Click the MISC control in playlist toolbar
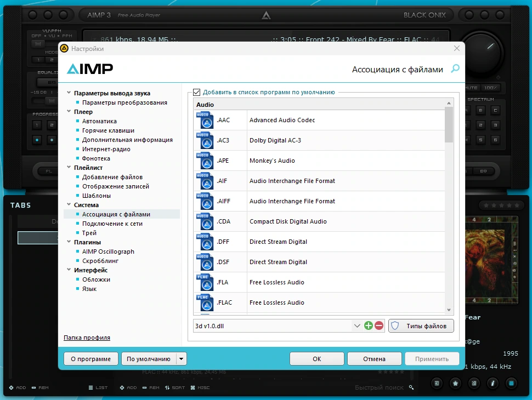The height and width of the screenshot is (400, 532). [200, 387]
